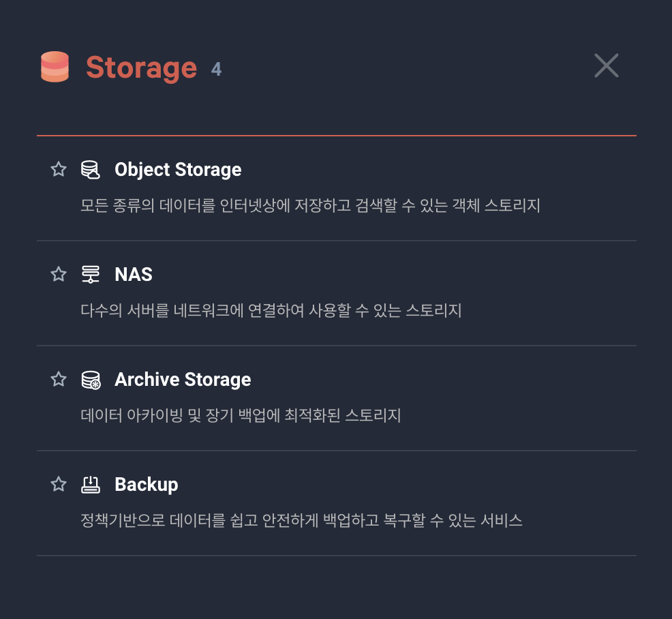Click the Archive Storage disk icon

click(x=91, y=380)
